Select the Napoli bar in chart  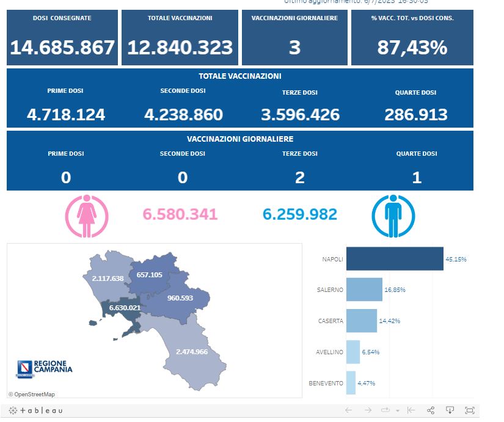[x=394, y=259]
